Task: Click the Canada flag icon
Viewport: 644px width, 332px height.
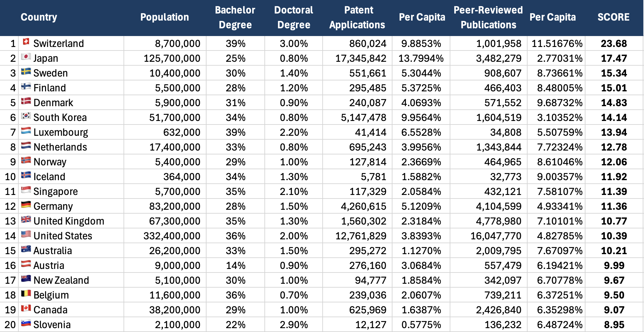Action: tap(26, 309)
